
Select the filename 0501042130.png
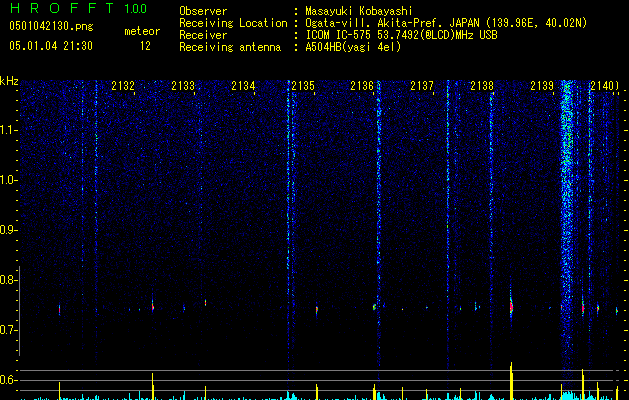pyautogui.click(x=51, y=27)
